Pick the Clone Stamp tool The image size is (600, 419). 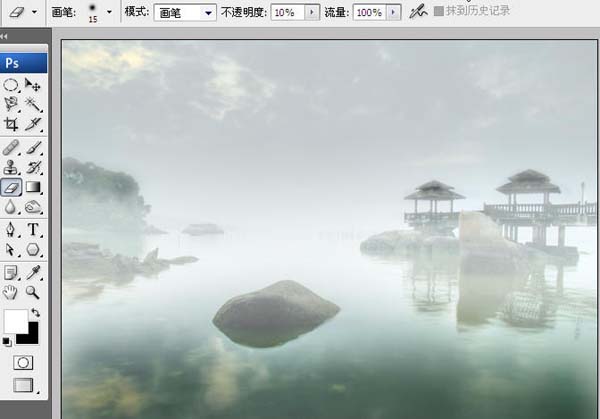click(11, 168)
